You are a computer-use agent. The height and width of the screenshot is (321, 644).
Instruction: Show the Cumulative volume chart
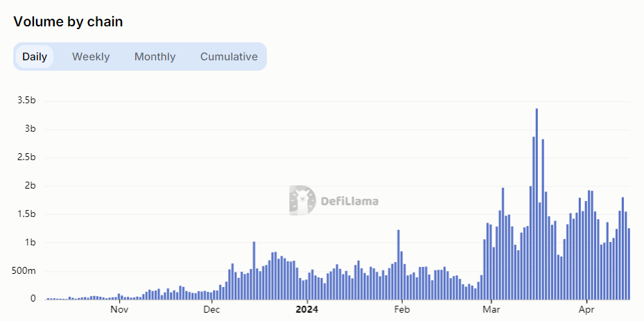click(x=229, y=57)
